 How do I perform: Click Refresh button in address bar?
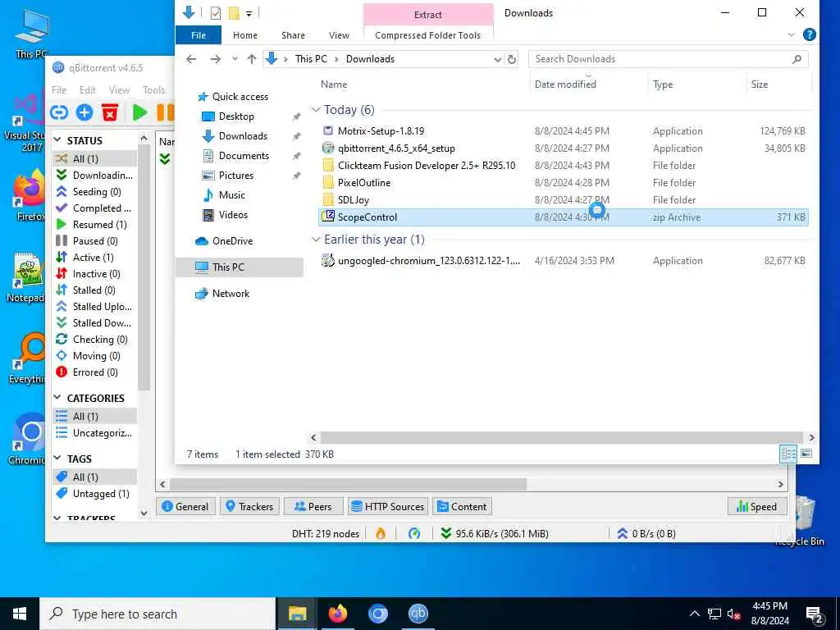click(512, 59)
